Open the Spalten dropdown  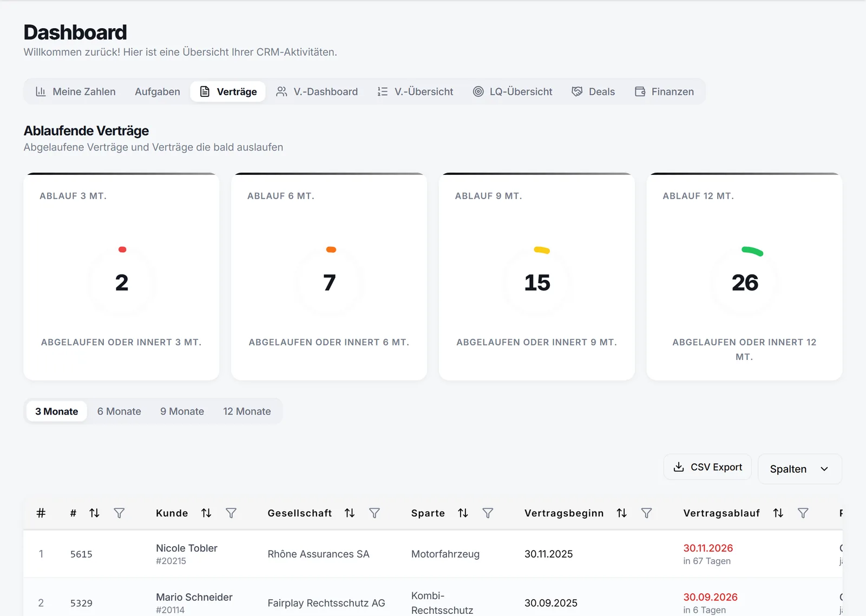tap(800, 469)
